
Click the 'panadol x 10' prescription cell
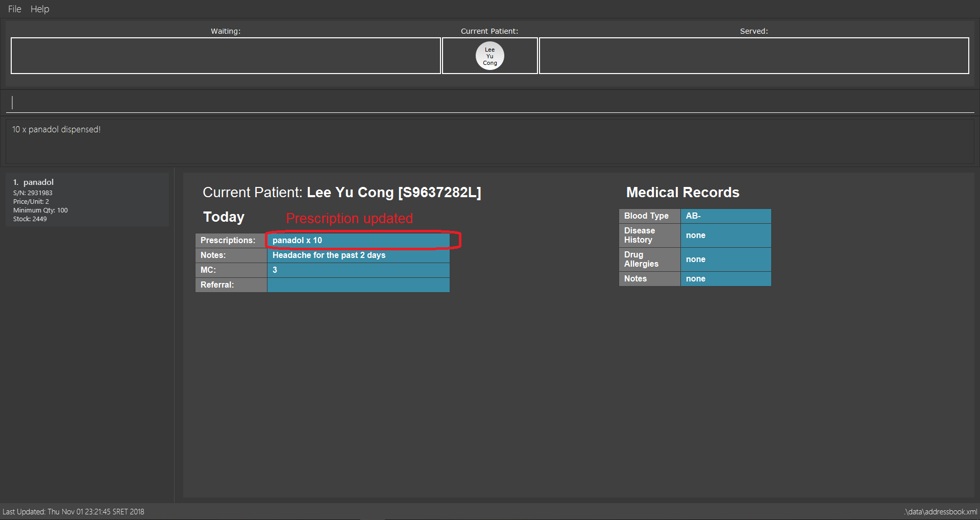coord(358,240)
